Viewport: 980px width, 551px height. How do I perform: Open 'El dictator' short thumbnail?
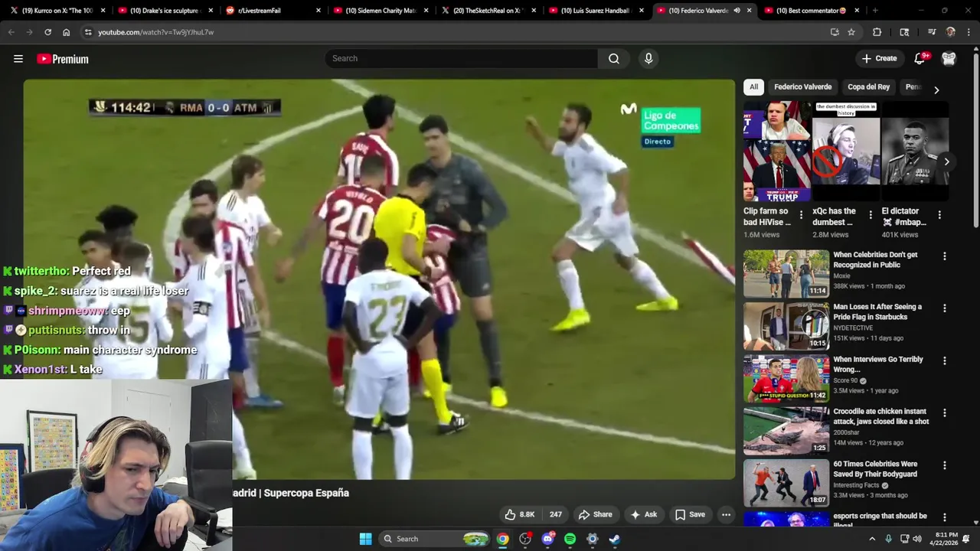click(915, 151)
